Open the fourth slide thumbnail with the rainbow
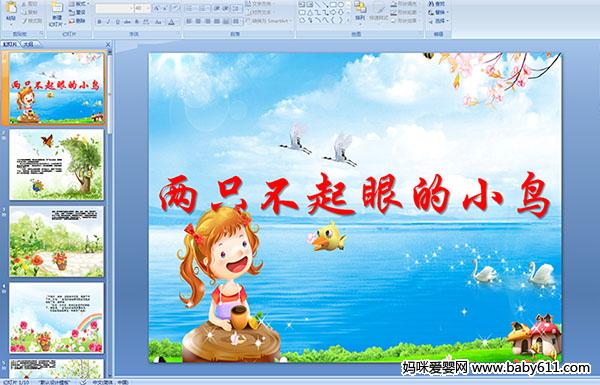600x385 pixels. (56, 318)
